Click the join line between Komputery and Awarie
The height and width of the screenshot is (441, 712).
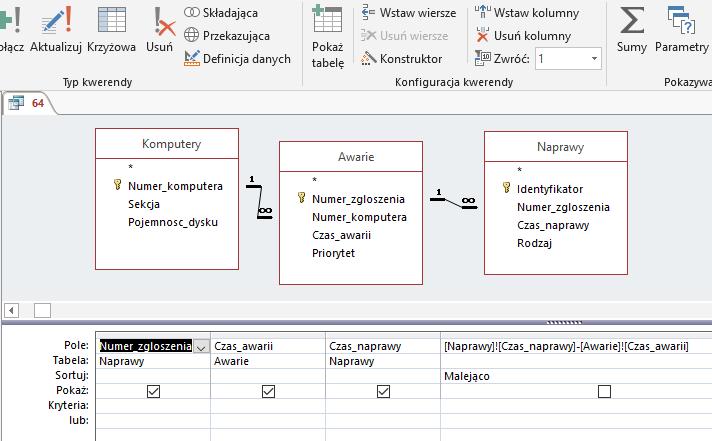click(x=261, y=201)
